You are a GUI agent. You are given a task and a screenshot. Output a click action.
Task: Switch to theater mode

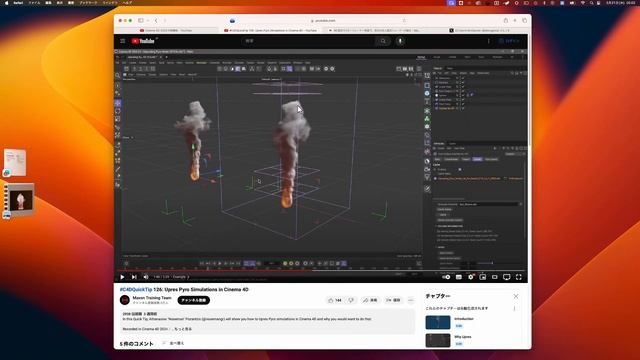(495, 277)
